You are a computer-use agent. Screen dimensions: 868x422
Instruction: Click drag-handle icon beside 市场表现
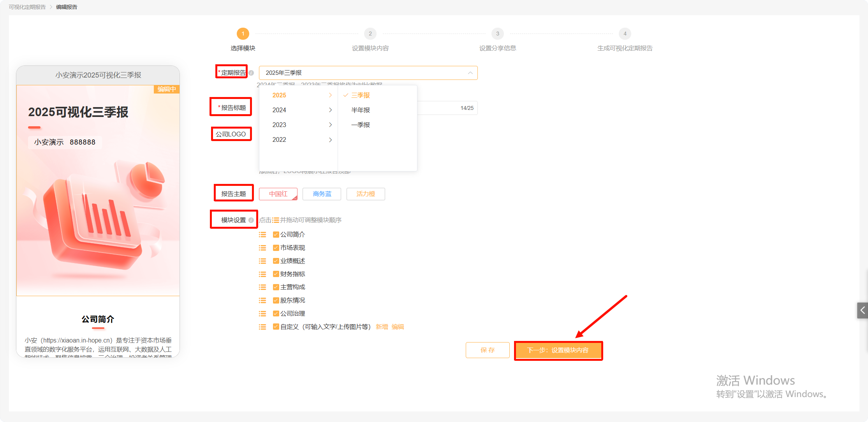coord(262,248)
